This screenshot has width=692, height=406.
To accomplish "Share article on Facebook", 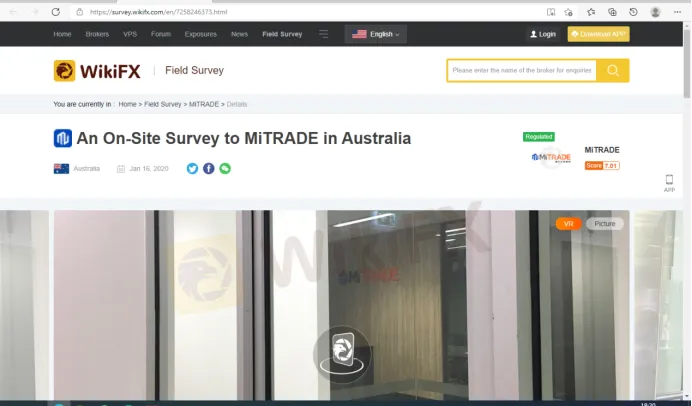I will pyautogui.click(x=208, y=169).
